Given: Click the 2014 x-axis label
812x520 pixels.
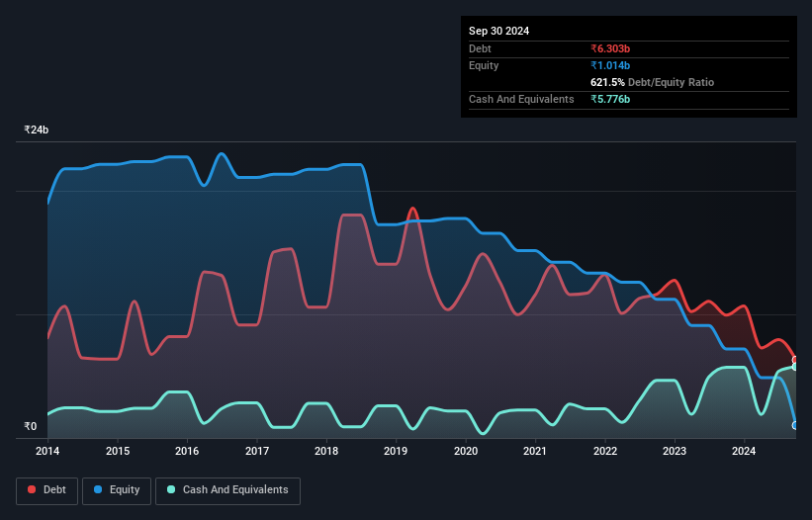Looking at the screenshot, I should click(47, 451).
